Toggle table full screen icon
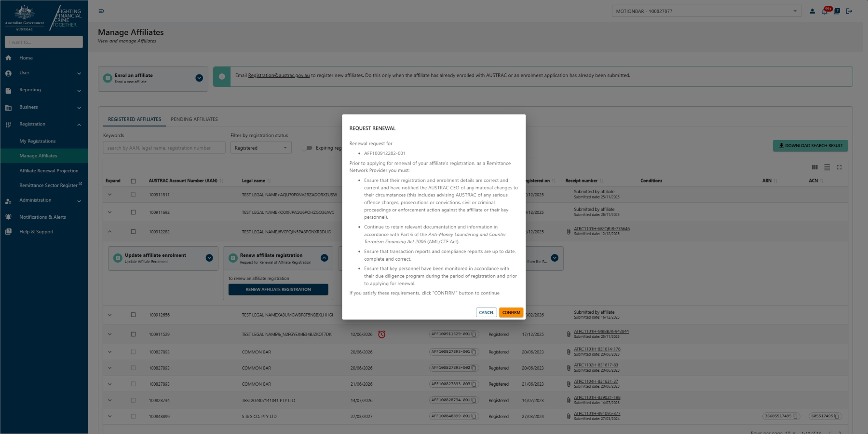 pos(839,167)
